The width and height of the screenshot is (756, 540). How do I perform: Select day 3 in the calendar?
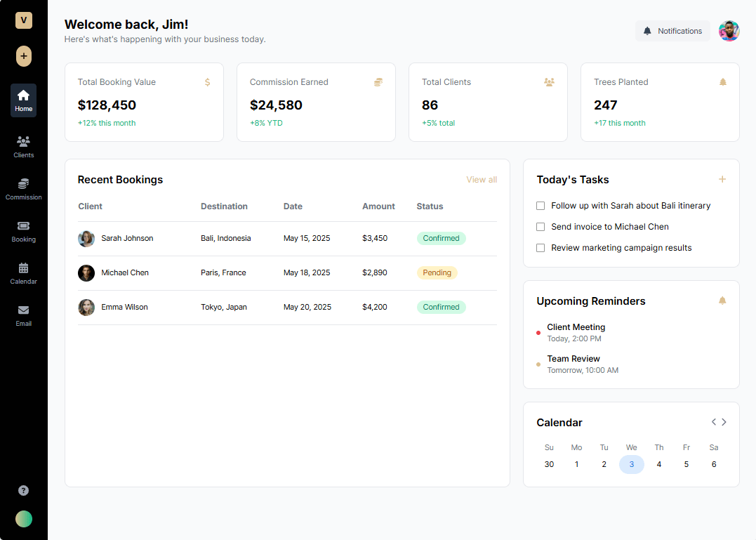click(x=631, y=464)
